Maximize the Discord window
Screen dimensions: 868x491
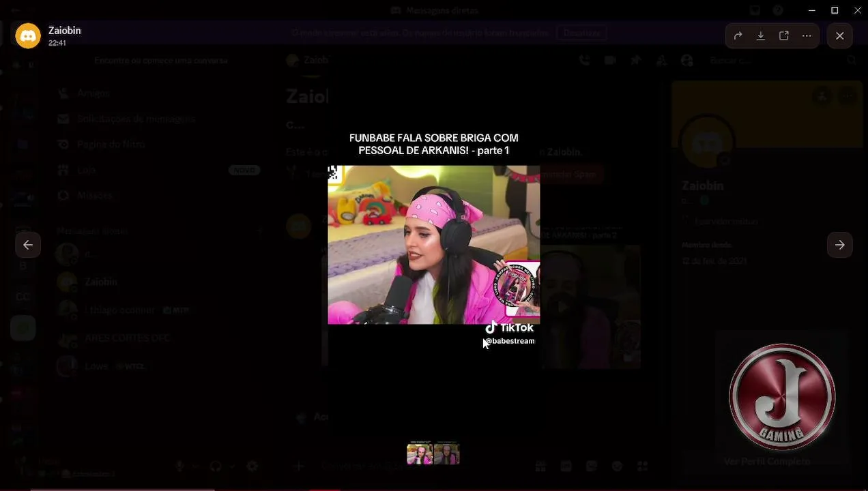tap(835, 10)
